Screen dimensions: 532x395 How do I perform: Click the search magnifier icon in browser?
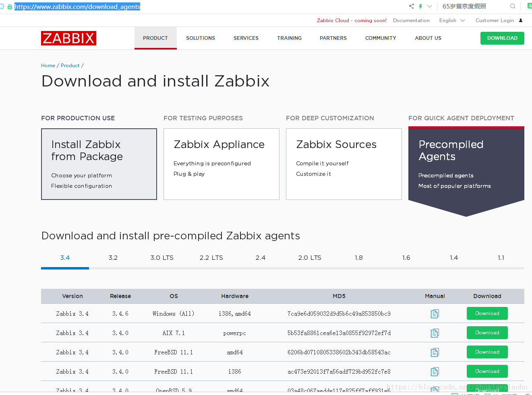point(513,6)
